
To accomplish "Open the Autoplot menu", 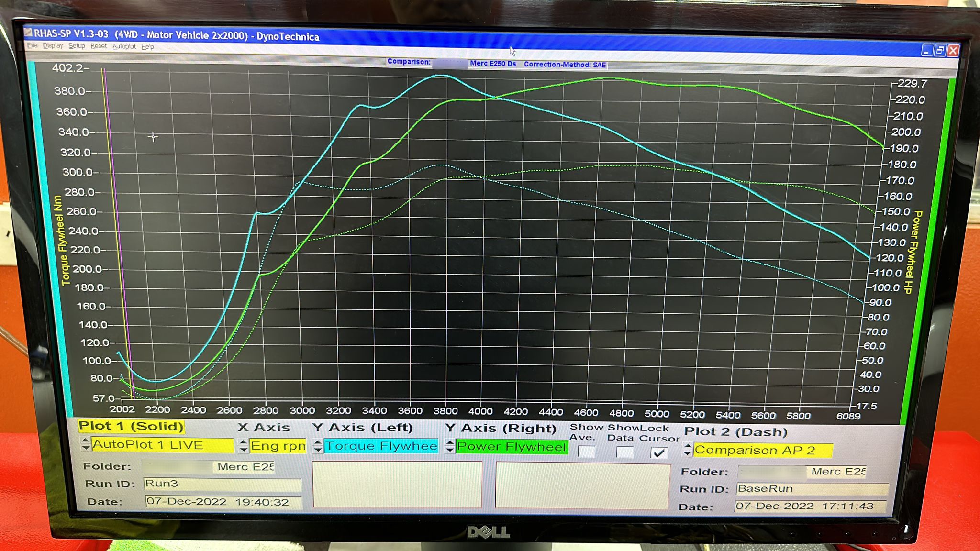I will tap(124, 46).
